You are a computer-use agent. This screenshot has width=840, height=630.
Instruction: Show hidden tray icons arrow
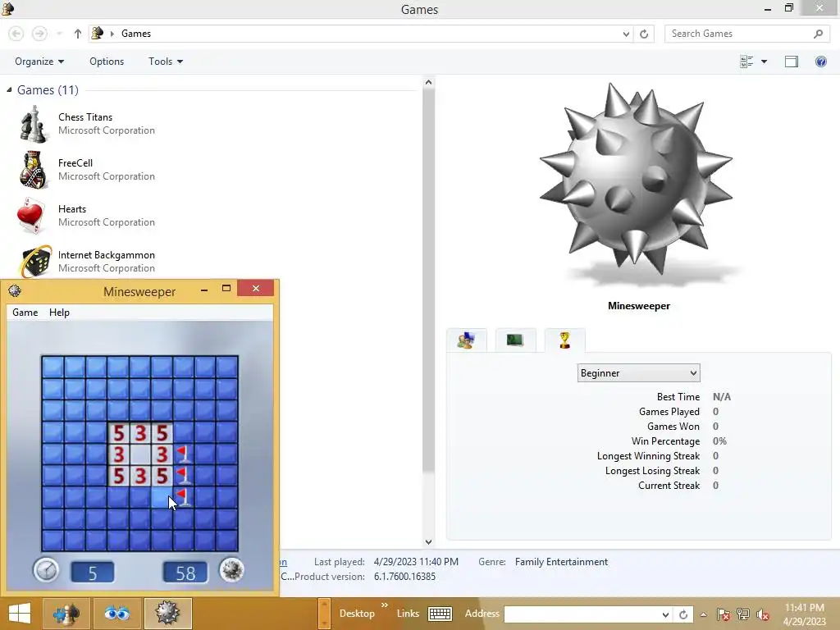(703, 614)
